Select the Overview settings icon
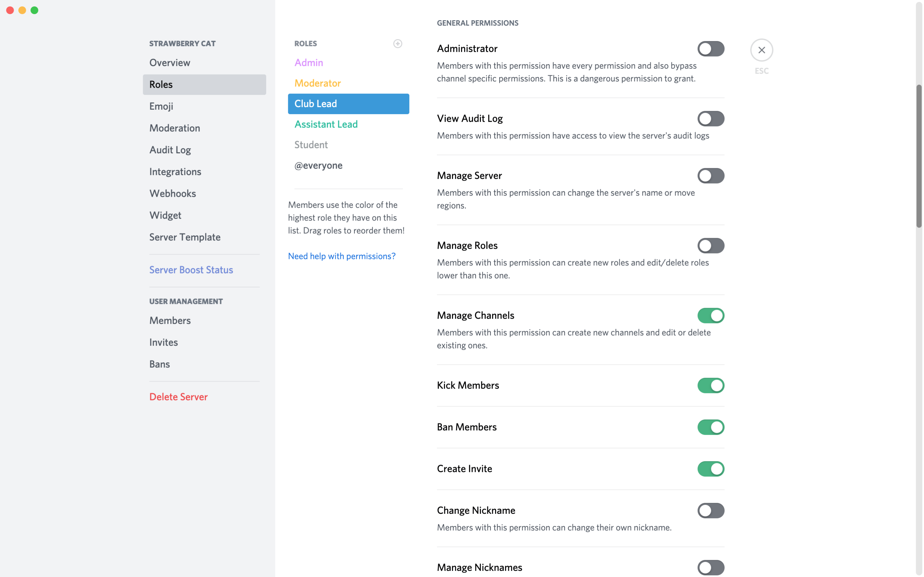 click(x=170, y=63)
